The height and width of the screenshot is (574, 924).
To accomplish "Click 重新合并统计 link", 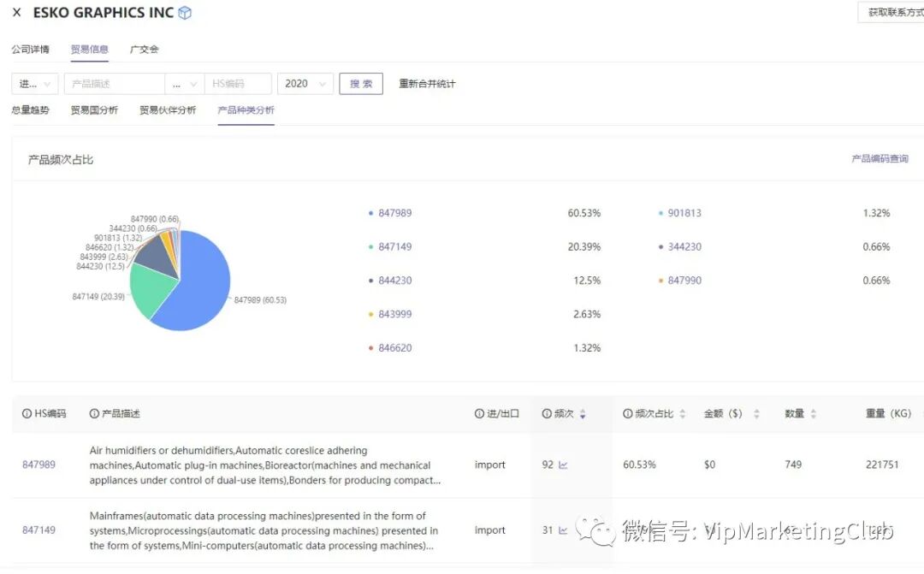I will [427, 84].
